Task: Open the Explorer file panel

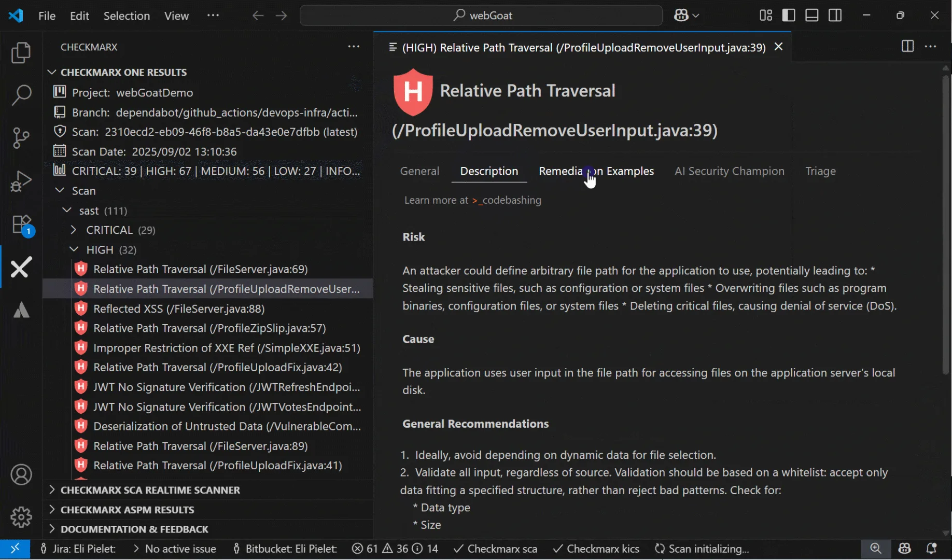Action: point(21,52)
